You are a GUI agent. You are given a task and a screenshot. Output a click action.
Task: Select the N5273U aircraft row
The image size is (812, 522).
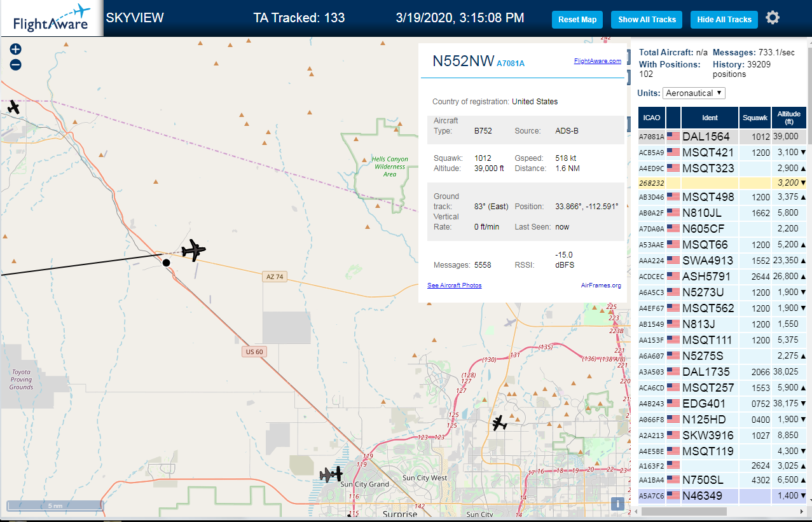click(x=722, y=292)
